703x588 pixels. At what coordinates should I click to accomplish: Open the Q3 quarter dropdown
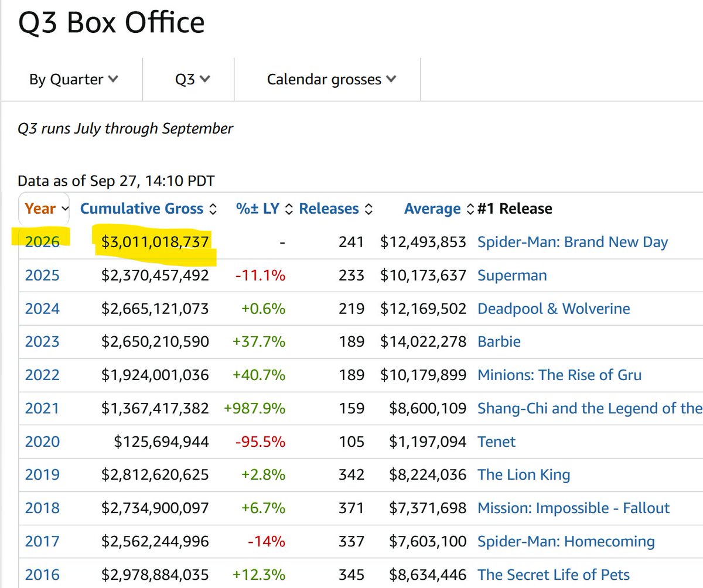(192, 79)
